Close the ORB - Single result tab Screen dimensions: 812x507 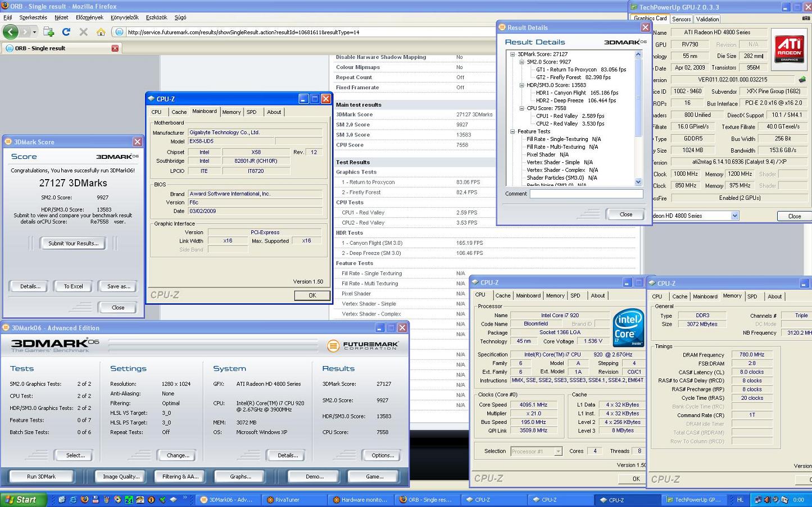(115, 48)
